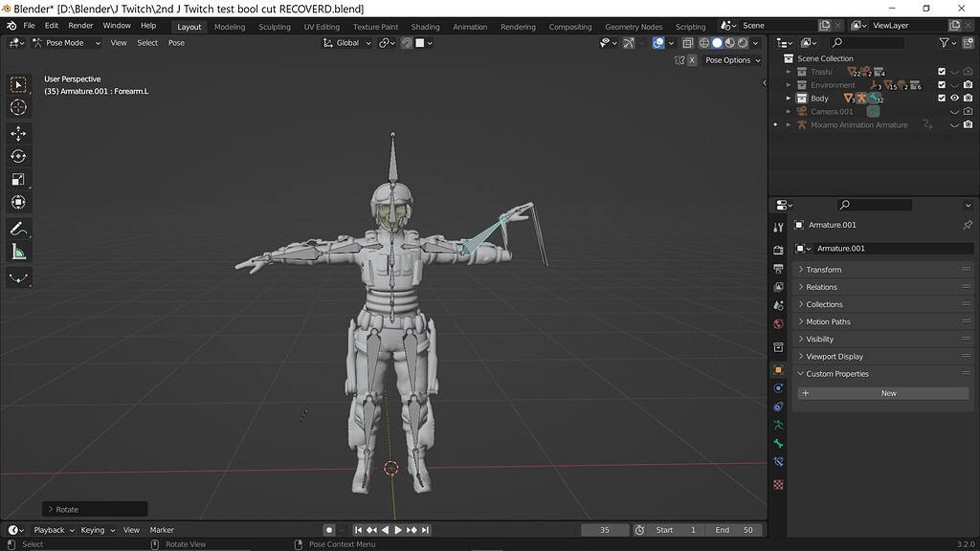Expand the Body collection in the Outliner
Image resolution: width=980 pixels, height=551 pixels.
tap(789, 98)
